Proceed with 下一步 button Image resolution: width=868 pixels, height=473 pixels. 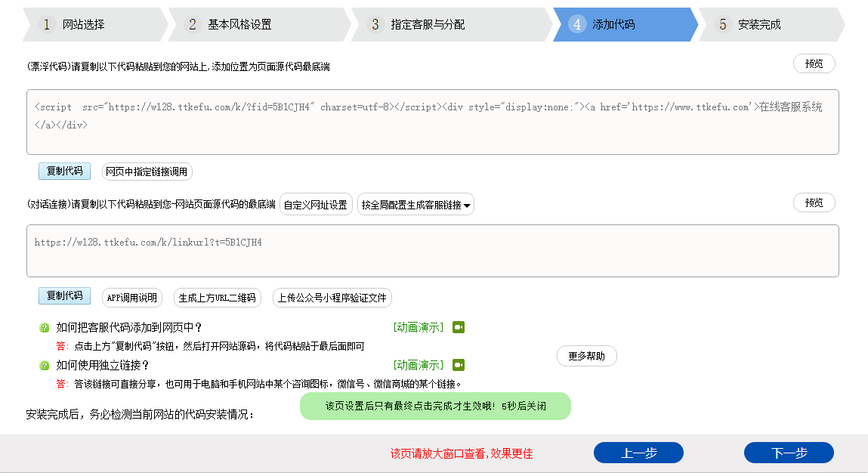point(789,453)
